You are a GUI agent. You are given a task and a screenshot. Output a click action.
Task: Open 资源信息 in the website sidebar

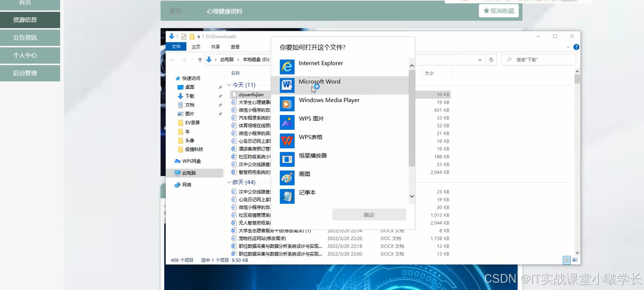point(30,20)
